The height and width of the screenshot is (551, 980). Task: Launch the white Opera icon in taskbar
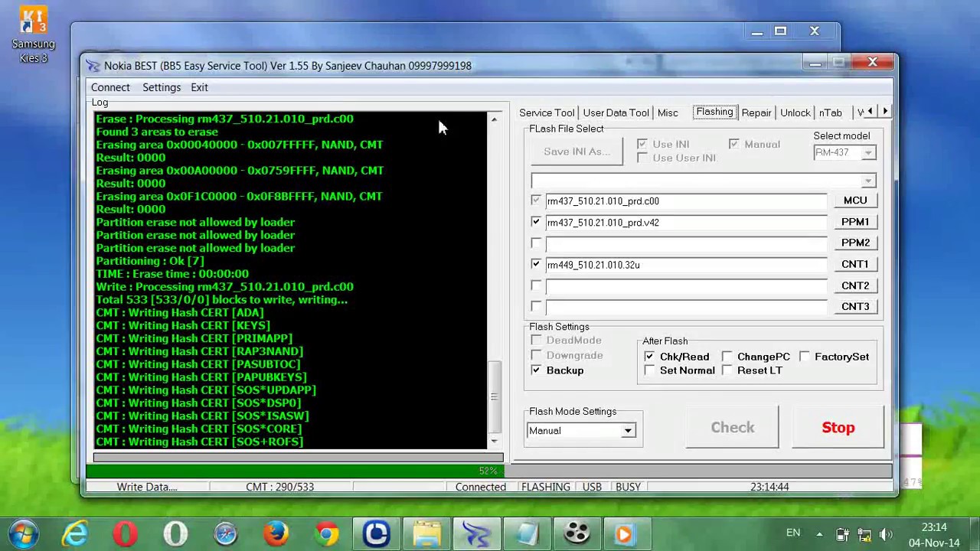tap(175, 533)
